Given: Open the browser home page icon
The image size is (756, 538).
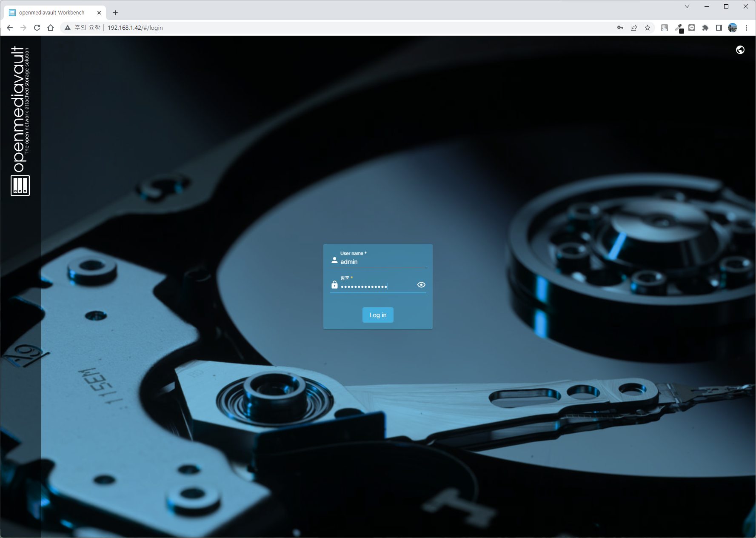Looking at the screenshot, I should pos(51,28).
